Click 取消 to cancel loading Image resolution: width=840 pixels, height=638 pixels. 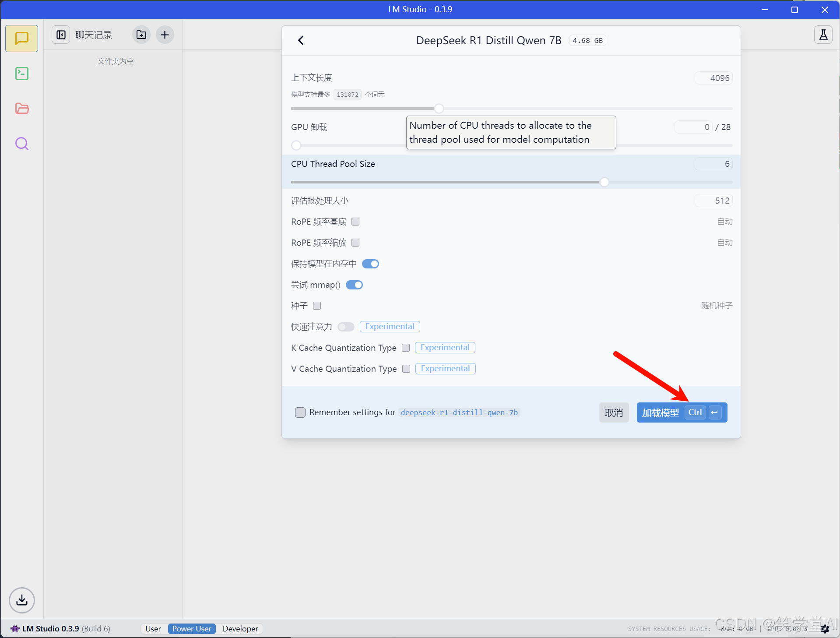(x=614, y=412)
